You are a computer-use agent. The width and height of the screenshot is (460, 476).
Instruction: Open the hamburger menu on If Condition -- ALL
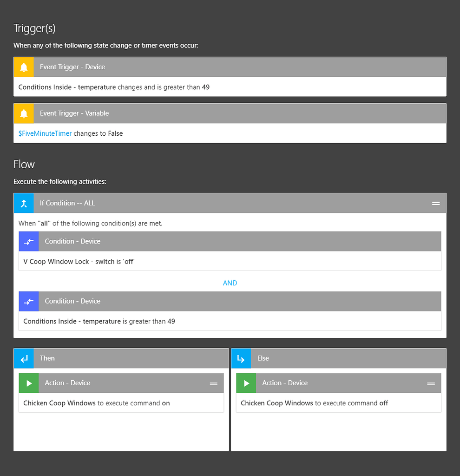click(436, 203)
